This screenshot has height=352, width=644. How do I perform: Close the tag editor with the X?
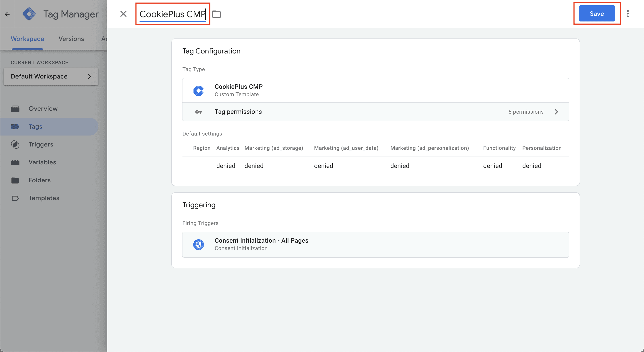[123, 14]
